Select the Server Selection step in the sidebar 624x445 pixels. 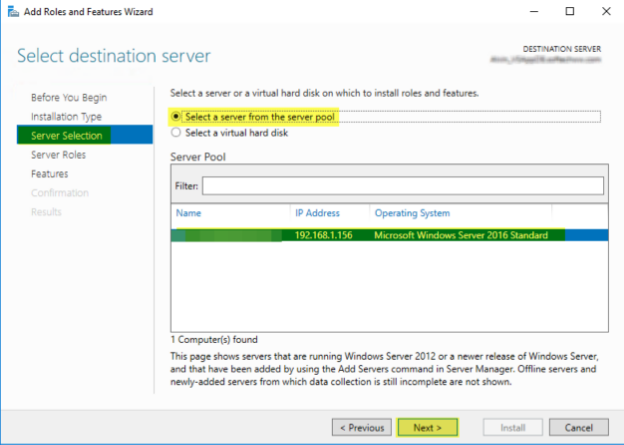67,135
